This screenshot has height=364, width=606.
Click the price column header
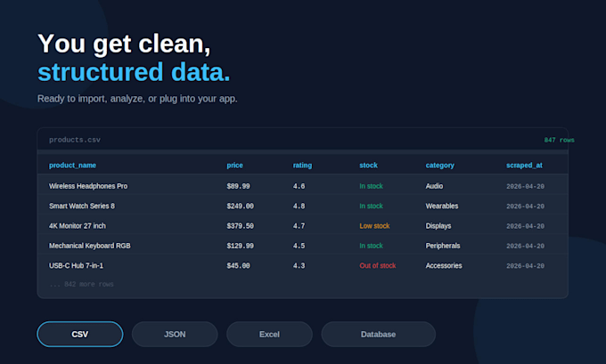click(x=235, y=166)
